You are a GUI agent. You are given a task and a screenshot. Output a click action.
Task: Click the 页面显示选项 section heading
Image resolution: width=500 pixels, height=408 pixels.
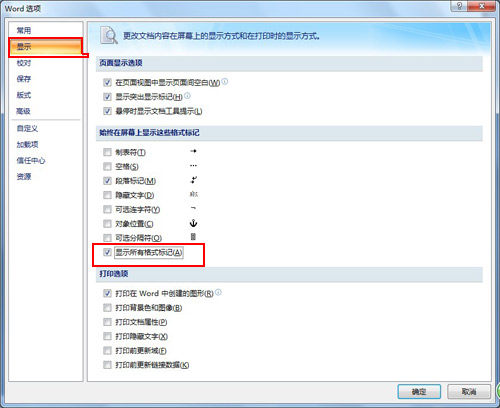[x=121, y=63]
